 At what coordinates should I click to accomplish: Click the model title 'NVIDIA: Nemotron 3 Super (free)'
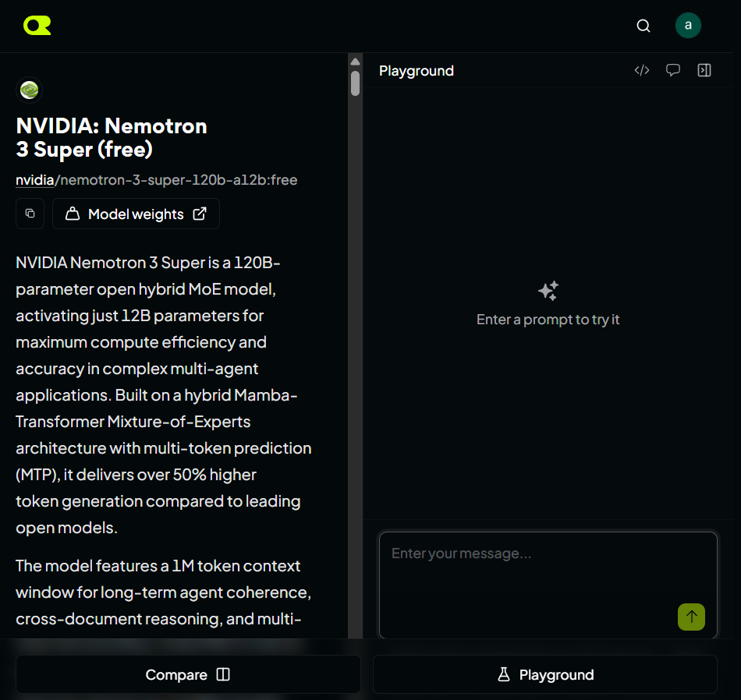(112, 137)
